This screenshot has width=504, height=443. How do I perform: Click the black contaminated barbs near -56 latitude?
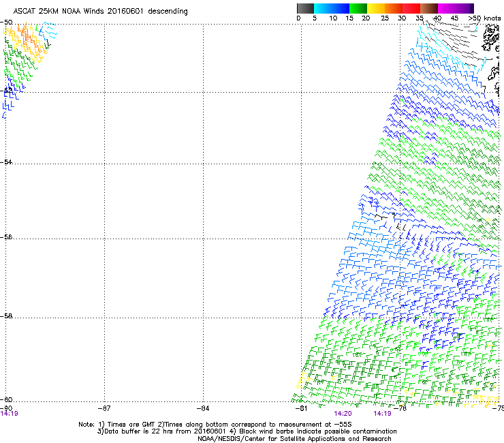(390, 220)
